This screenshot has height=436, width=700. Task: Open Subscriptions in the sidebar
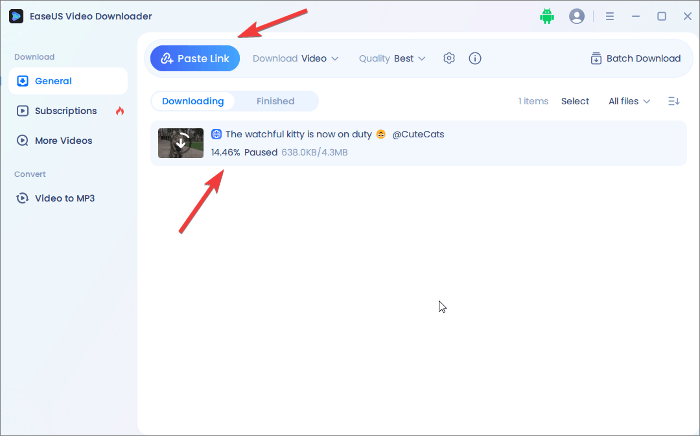click(x=68, y=111)
